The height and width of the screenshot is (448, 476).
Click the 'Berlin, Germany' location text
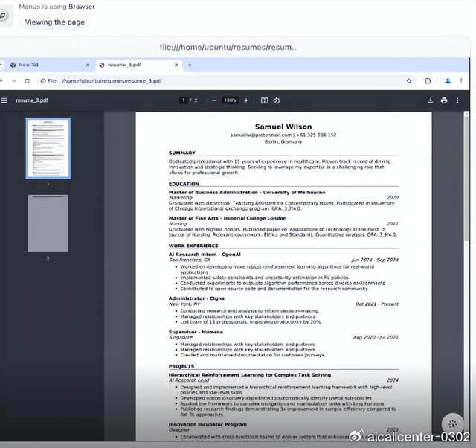(283, 142)
